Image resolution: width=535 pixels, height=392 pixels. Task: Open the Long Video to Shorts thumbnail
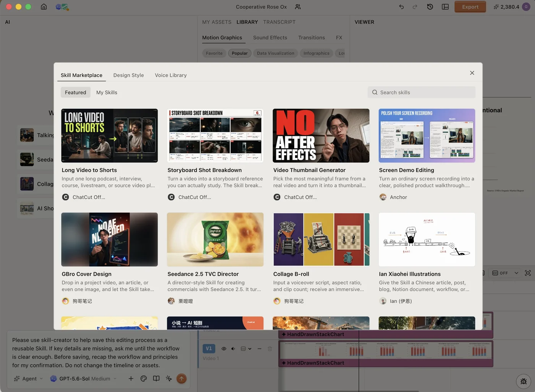pyautogui.click(x=109, y=136)
